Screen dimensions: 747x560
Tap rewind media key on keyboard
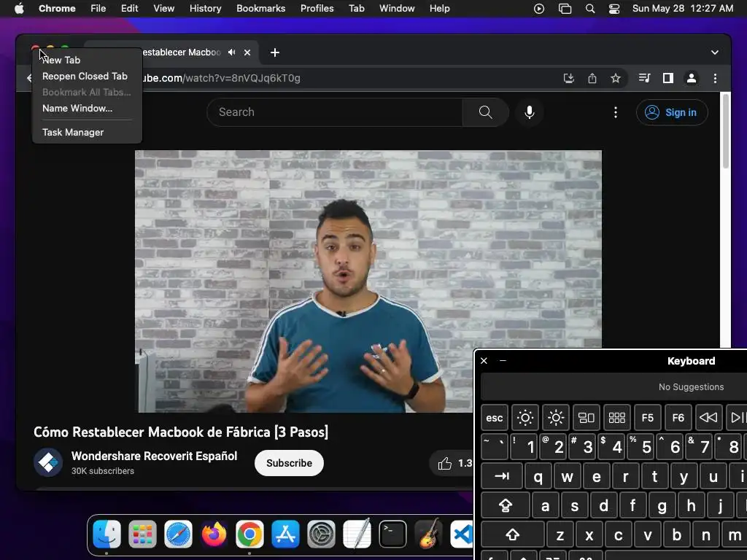[x=708, y=418]
